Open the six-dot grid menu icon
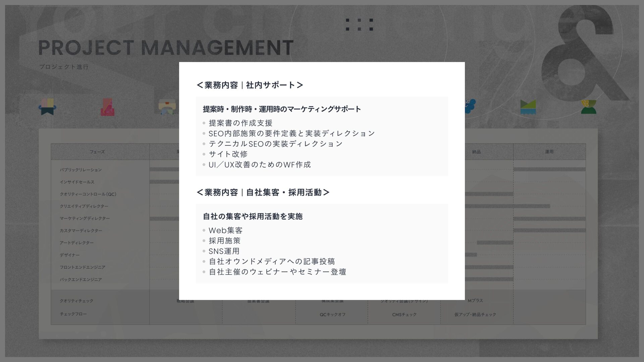644x362 pixels. click(359, 24)
